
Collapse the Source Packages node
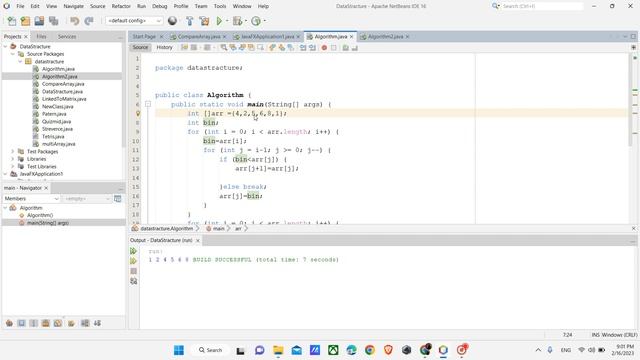[x=13, y=54]
